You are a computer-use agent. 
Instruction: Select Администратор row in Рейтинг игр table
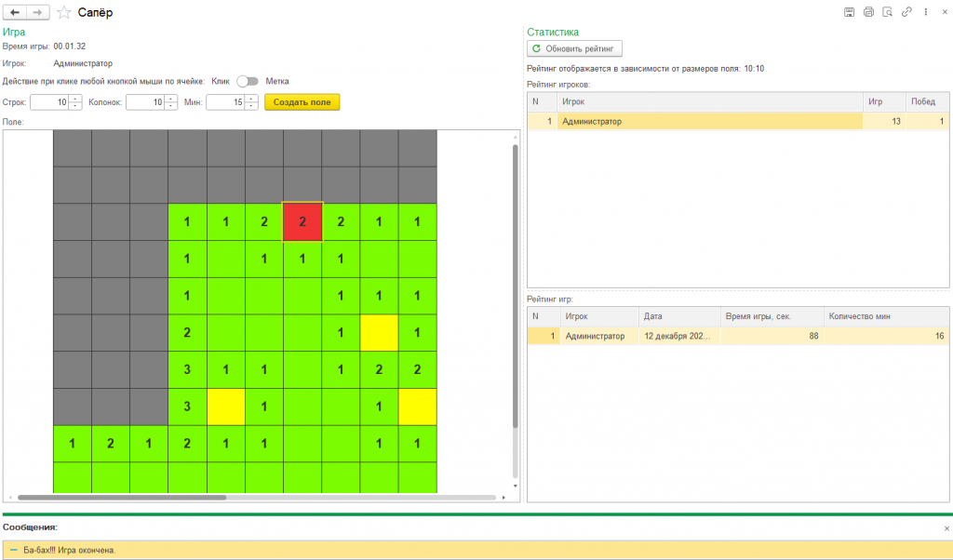(x=738, y=336)
